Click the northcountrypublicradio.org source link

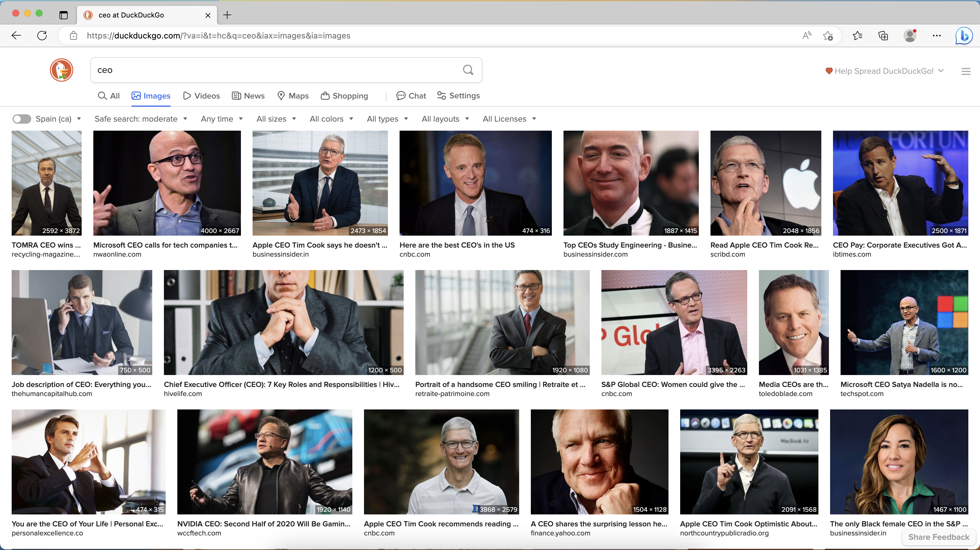point(724,533)
